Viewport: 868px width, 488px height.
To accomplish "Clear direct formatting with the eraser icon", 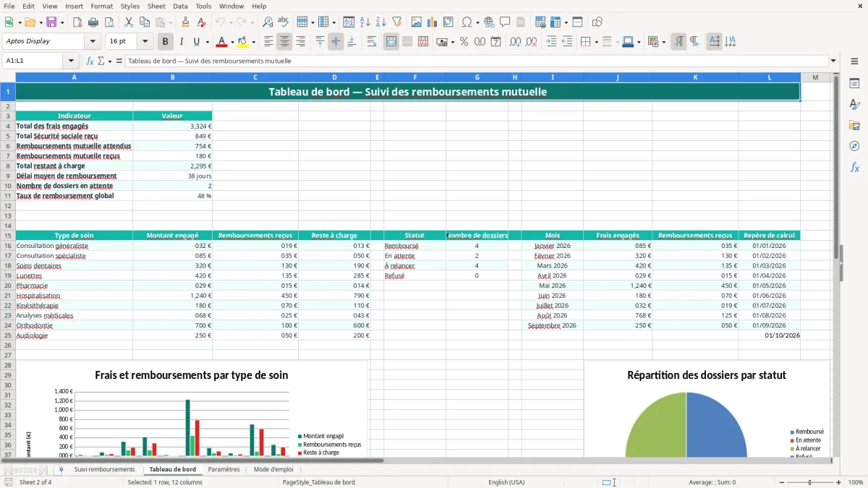I will 202,22.
